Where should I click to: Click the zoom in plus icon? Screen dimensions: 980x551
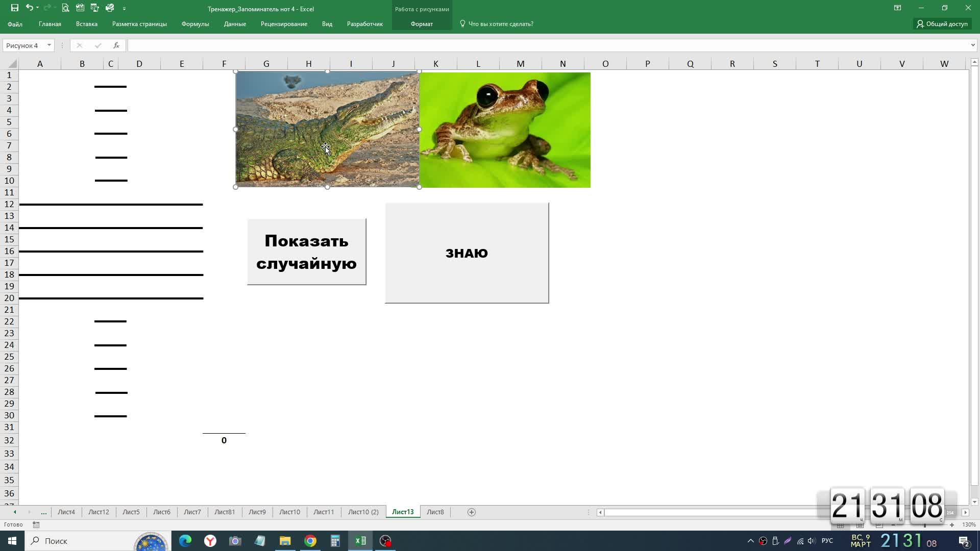(x=951, y=524)
